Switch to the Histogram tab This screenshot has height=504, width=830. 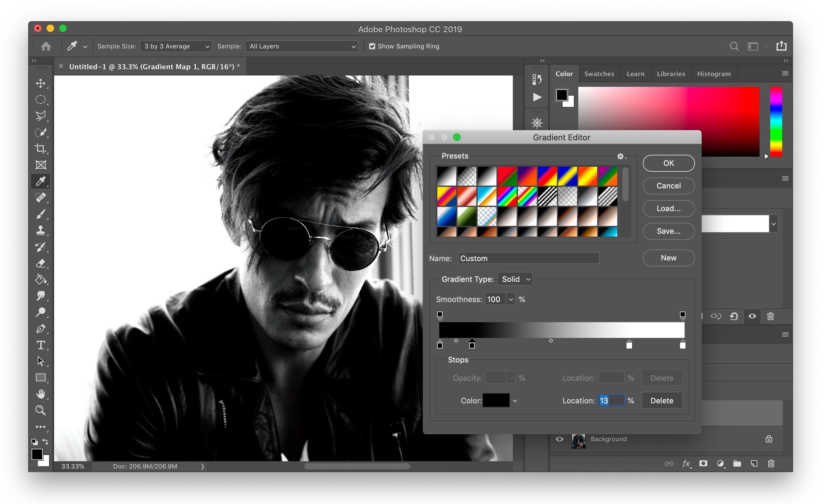tap(714, 73)
